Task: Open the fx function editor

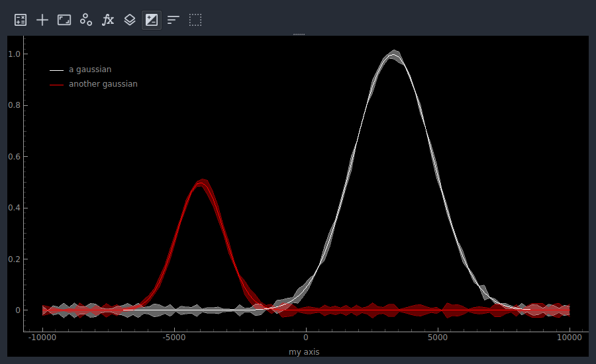Action: pyautogui.click(x=108, y=20)
